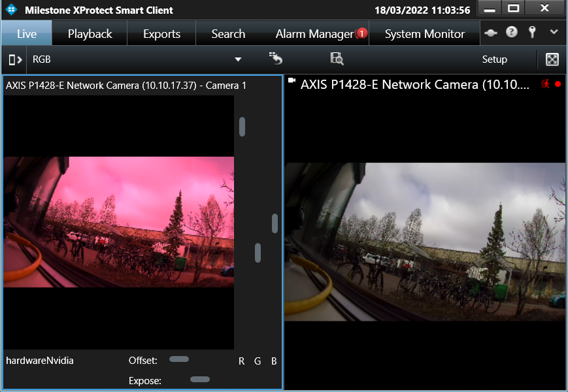
Task: Click the reload original view icon
Action: pyautogui.click(x=276, y=58)
